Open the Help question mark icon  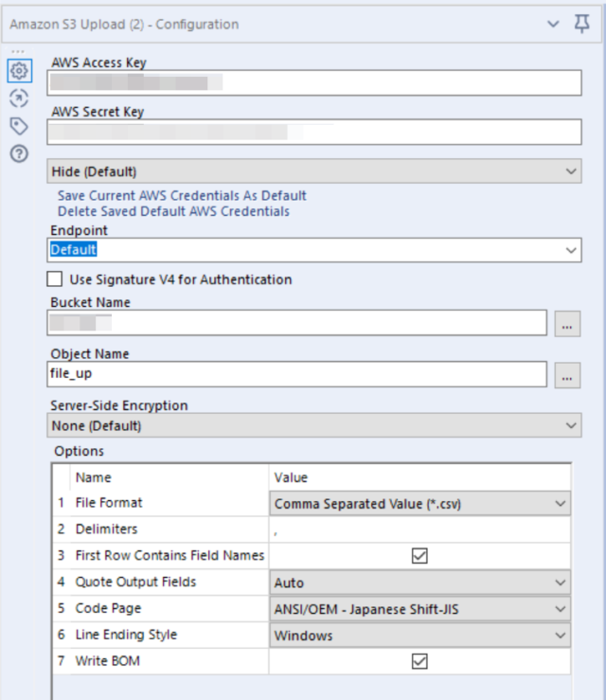click(x=19, y=154)
